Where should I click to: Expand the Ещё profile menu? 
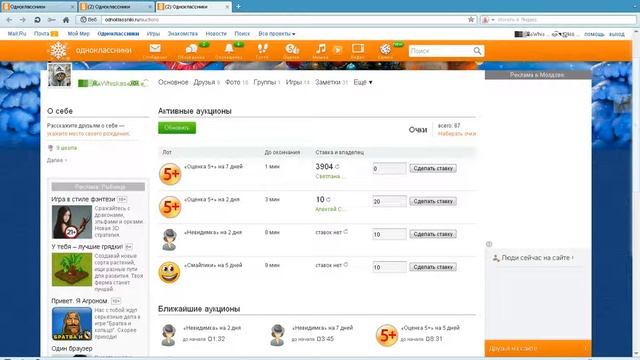point(363,82)
